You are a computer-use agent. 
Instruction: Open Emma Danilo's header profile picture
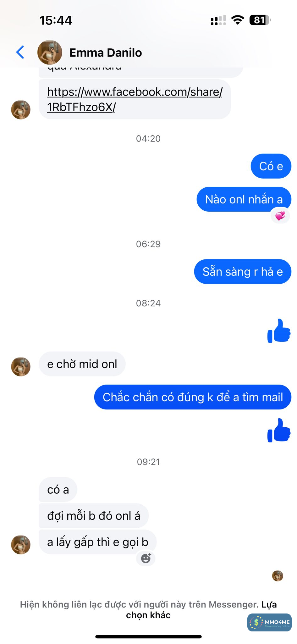pos(50,52)
